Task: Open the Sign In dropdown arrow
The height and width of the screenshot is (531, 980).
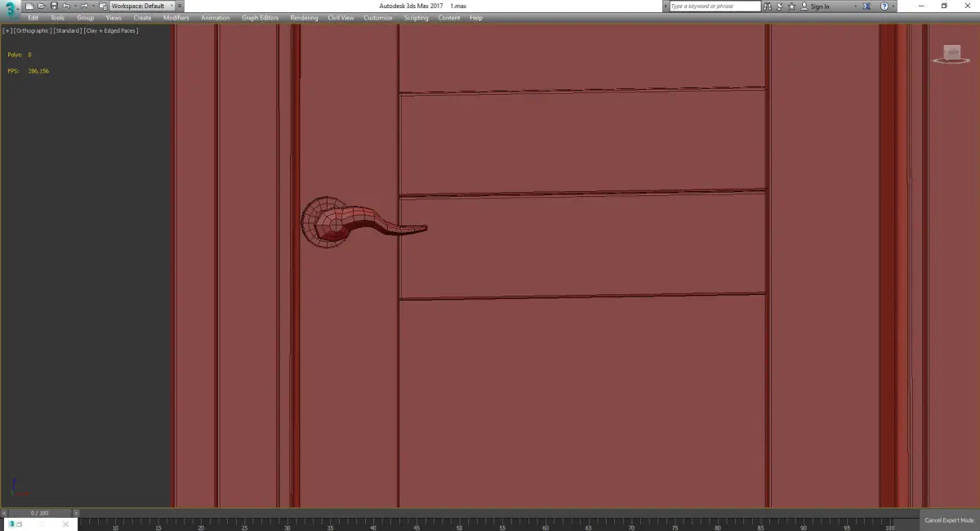Action: coord(855,7)
